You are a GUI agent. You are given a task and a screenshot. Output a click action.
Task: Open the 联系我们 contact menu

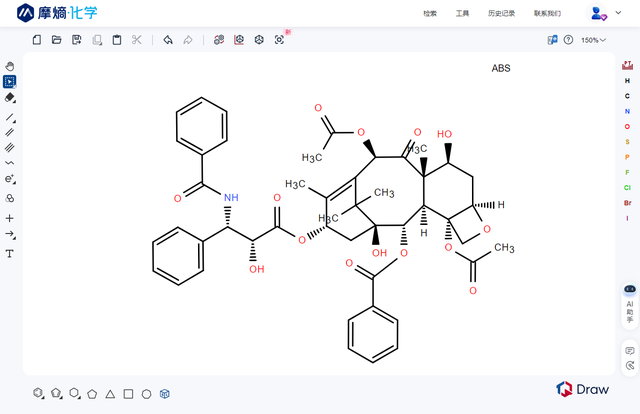coord(547,13)
